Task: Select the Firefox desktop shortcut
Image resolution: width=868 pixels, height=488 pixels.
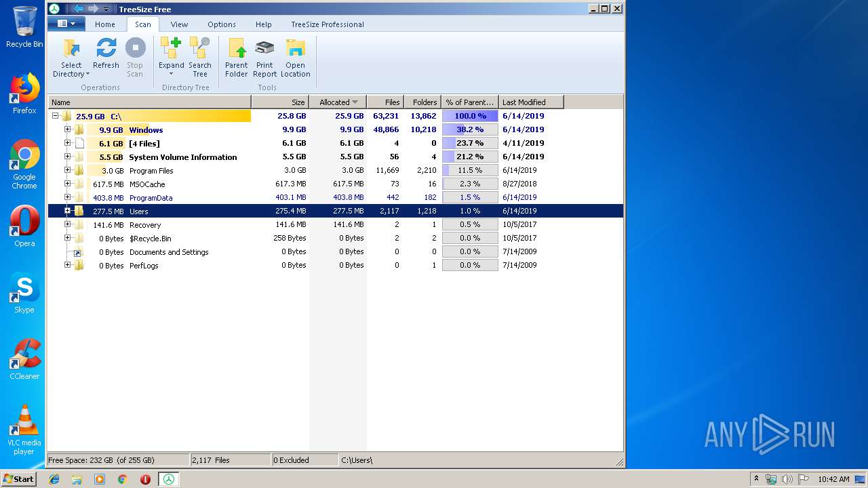Action: pyautogui.click(x=24, y=94)
